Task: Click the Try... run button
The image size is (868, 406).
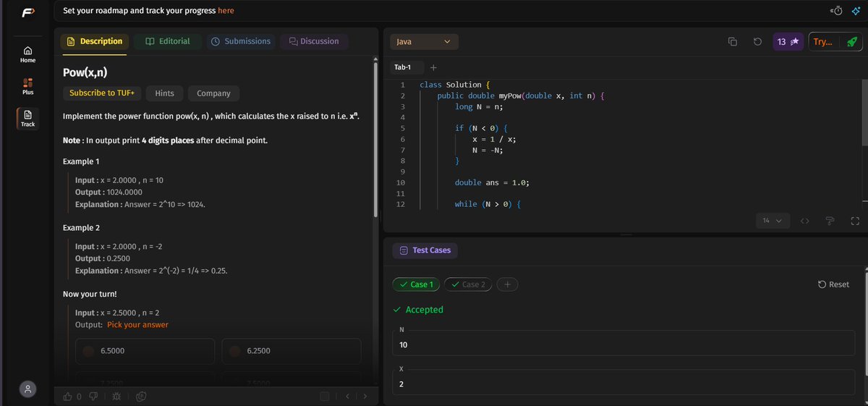Action: [823, 42]
